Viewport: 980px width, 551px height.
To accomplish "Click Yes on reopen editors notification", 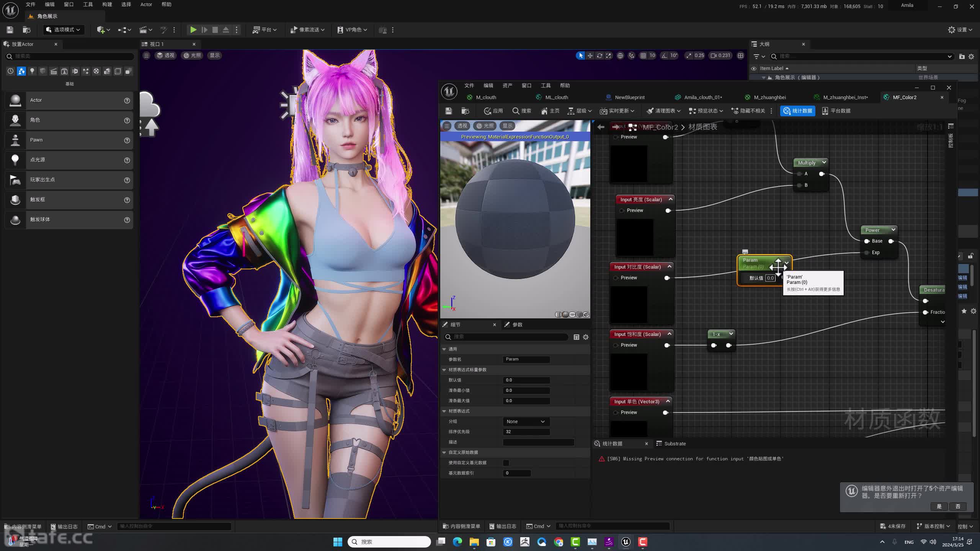I will point(939,507).
